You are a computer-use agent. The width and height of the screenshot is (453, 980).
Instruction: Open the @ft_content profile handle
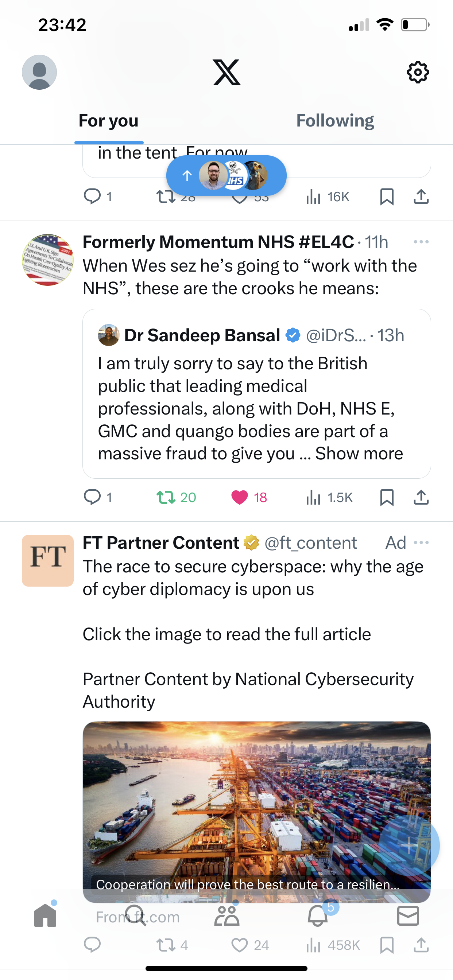(x=311, y=543)
